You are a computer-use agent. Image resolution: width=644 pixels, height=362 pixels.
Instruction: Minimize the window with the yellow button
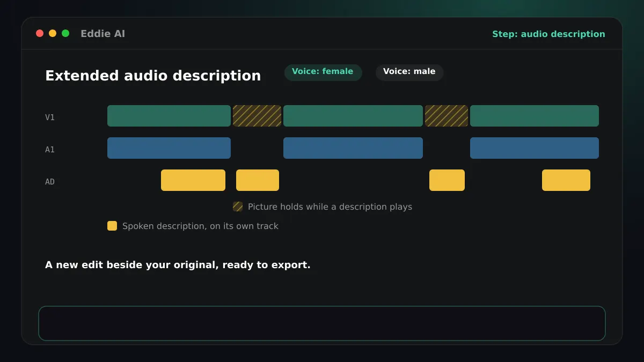pyautogui.click(x=53, y=33)
